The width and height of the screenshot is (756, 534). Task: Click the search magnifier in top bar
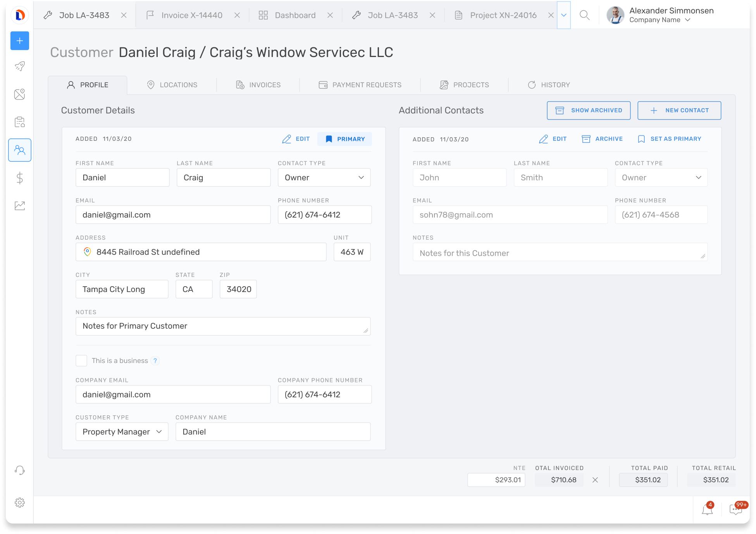coord(584,15)
